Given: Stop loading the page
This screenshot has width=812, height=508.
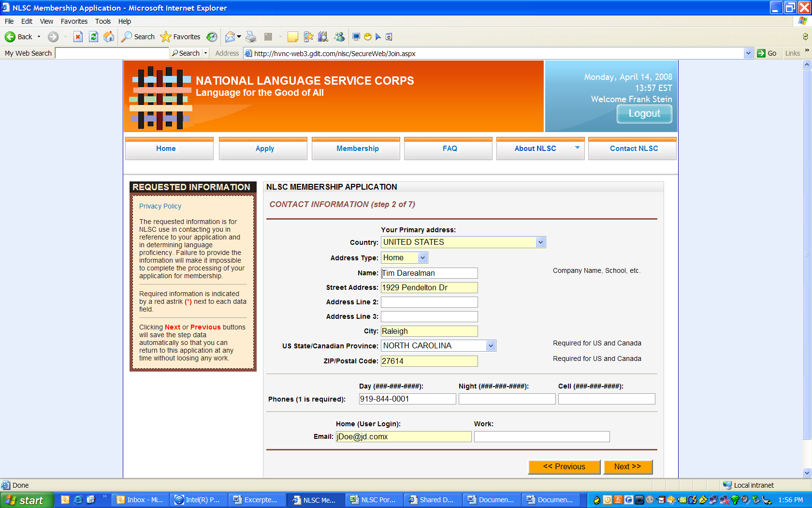Looking at the screenshot, I should click(78, 37).
